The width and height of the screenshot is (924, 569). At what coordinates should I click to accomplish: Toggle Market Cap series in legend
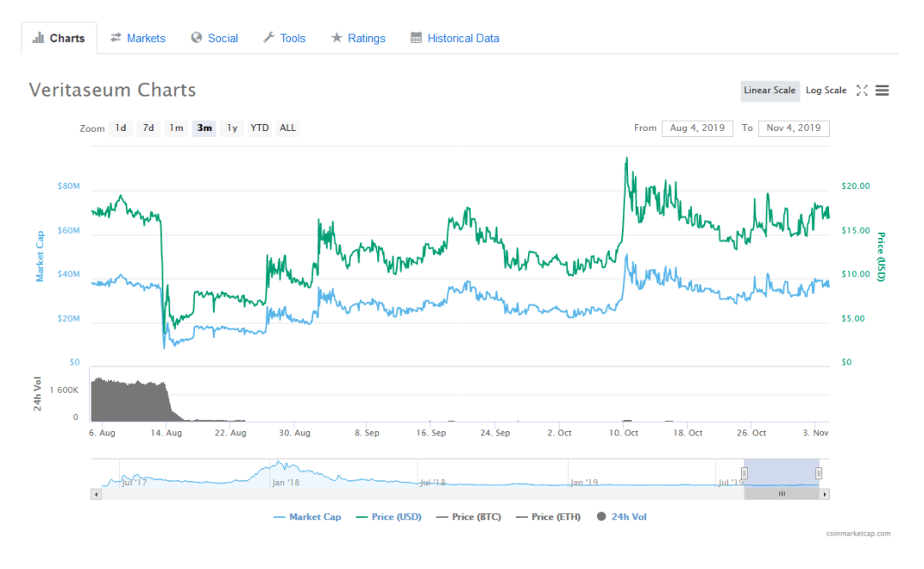pyautogui.click(x=307, y=517)
